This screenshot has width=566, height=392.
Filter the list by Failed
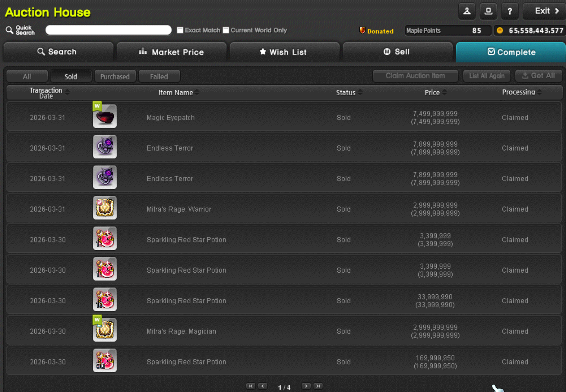[x=159, y=76]
